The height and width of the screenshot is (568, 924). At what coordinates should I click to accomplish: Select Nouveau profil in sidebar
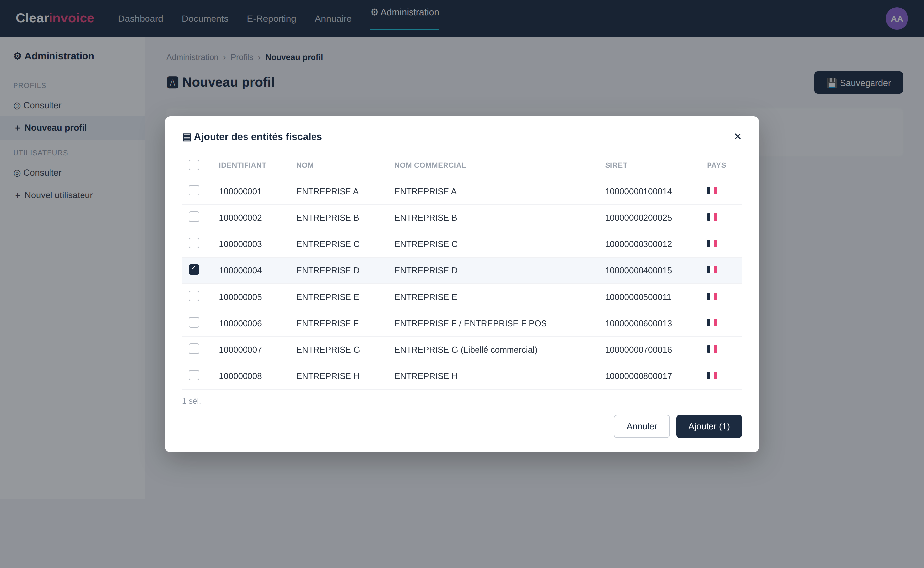tap(72, 128)
